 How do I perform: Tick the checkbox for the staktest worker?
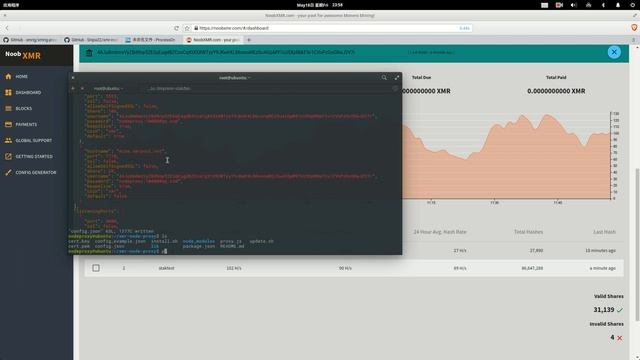pyautogui.click(x=96, y=268)
